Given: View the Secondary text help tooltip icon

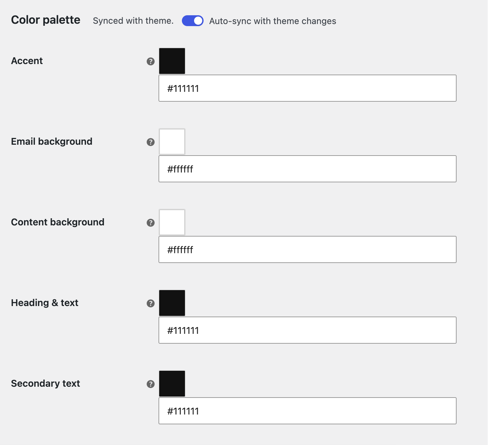Looking at the screenshot, I should [151, 384].
